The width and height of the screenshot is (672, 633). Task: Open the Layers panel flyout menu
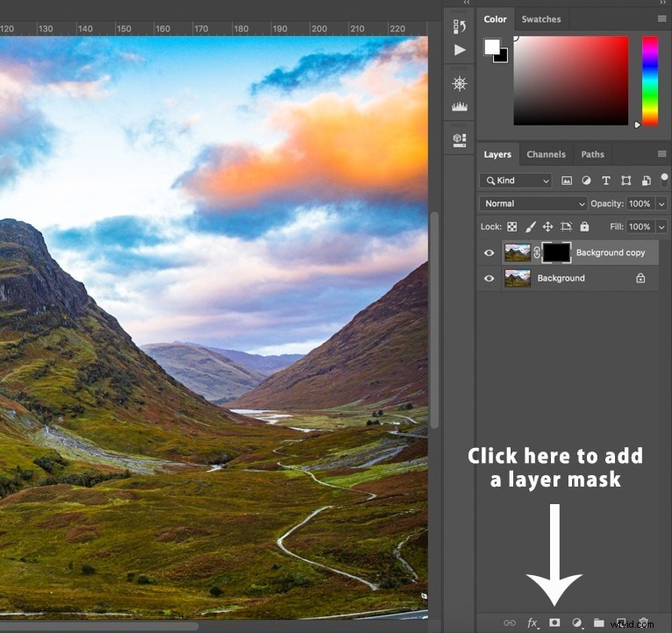pyautogui.click(x=661, y=153)
